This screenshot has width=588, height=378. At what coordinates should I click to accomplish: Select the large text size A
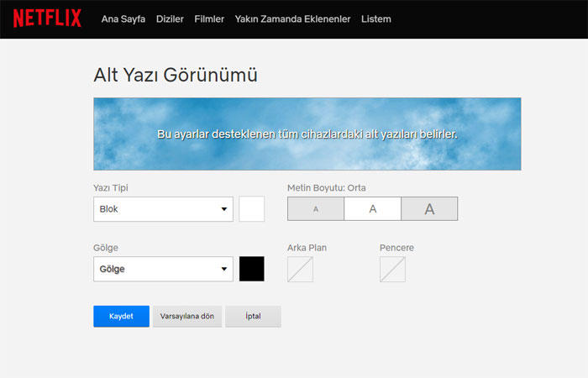click(429, 209)
